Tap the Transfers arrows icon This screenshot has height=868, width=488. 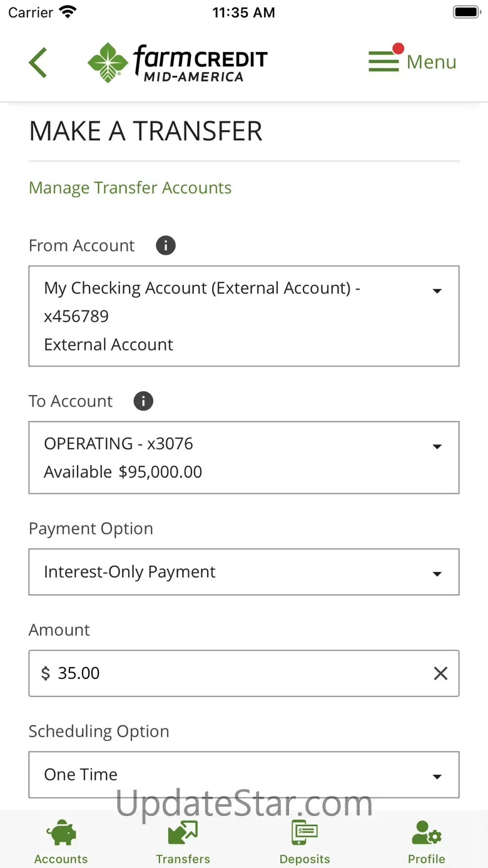point(183,833)
